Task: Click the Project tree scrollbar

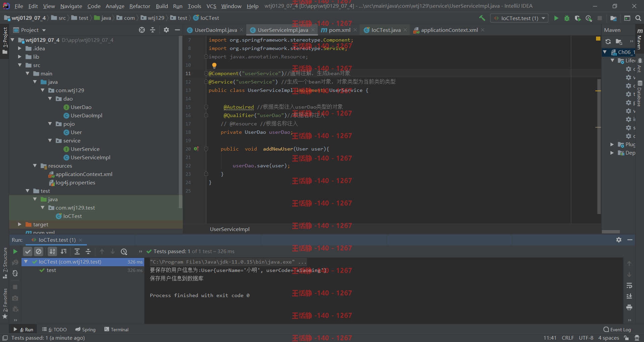Action: click(180, 122)
